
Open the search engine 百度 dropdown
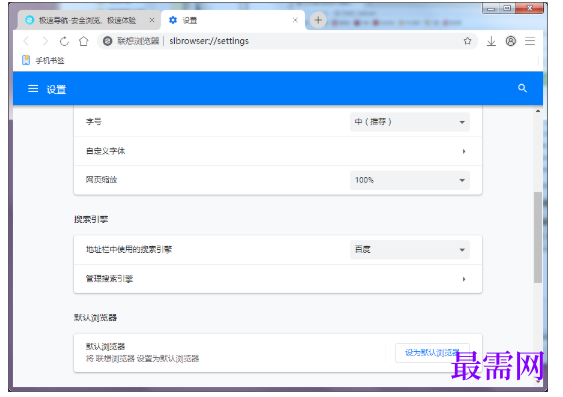pyautogui.click(x=410, y=249)
